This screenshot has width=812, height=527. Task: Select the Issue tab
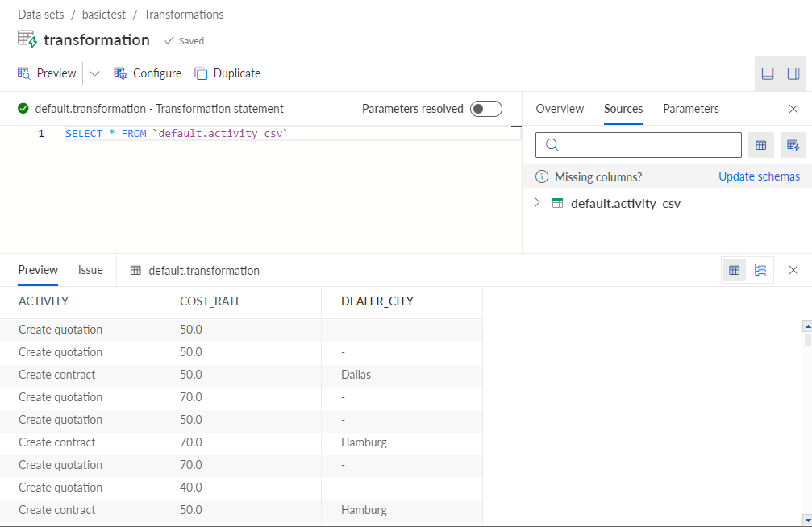[90, 270]
